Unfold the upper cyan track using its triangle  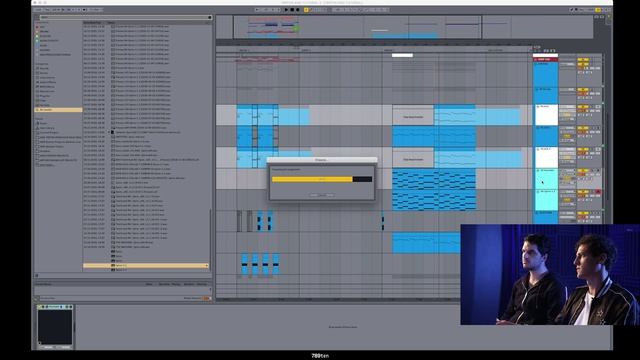tap(537, 170)
